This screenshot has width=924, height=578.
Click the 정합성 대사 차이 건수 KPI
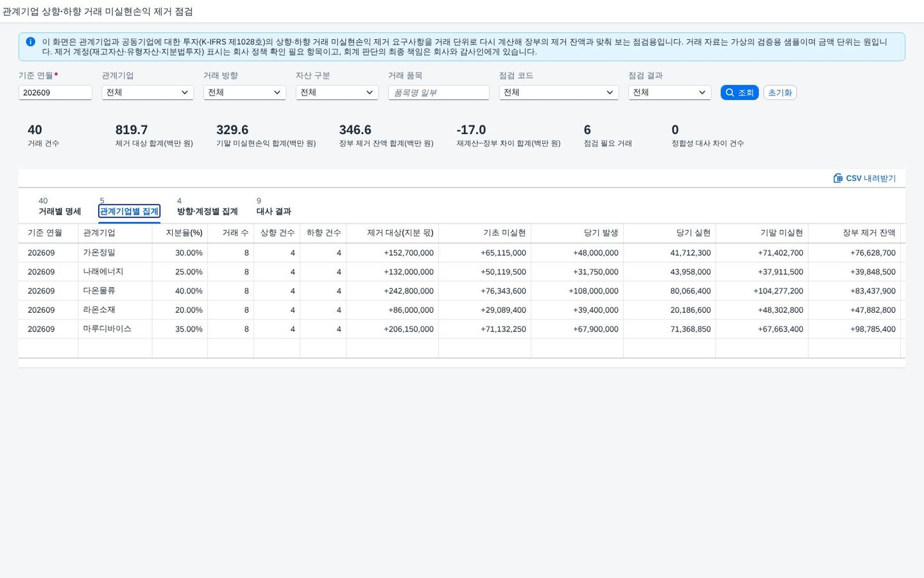coord(708,136)
